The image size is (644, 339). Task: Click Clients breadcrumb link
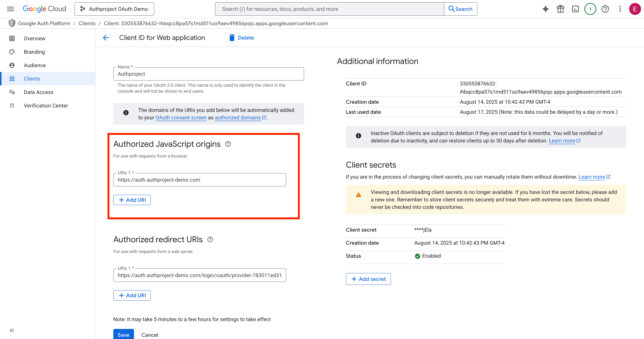point(87,23)
